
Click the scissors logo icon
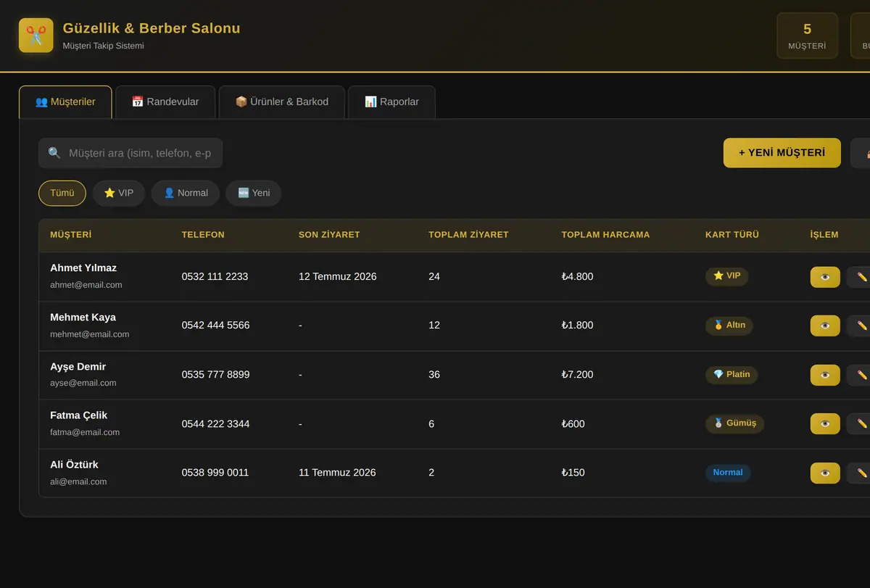point(36,36)
